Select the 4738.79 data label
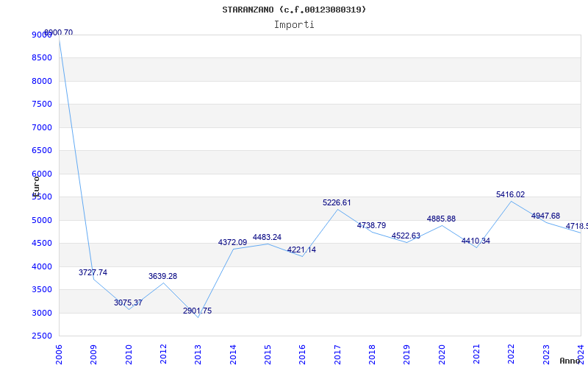 tap(371, 226)
